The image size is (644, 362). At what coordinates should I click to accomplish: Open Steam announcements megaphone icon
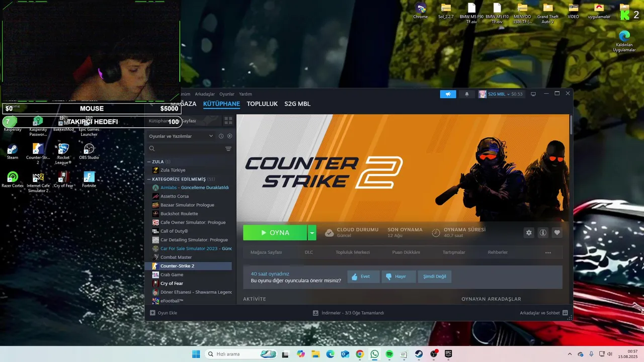(x=448, y=94)
